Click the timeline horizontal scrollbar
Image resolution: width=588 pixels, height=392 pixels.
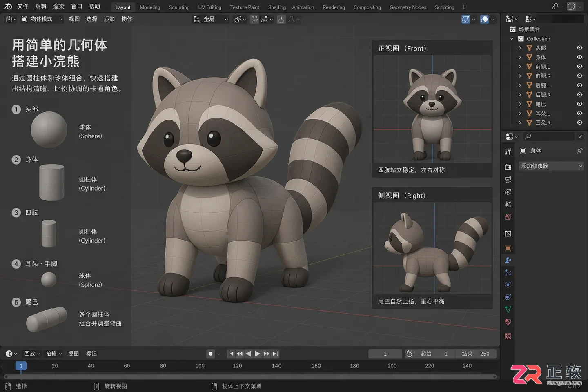250,376
